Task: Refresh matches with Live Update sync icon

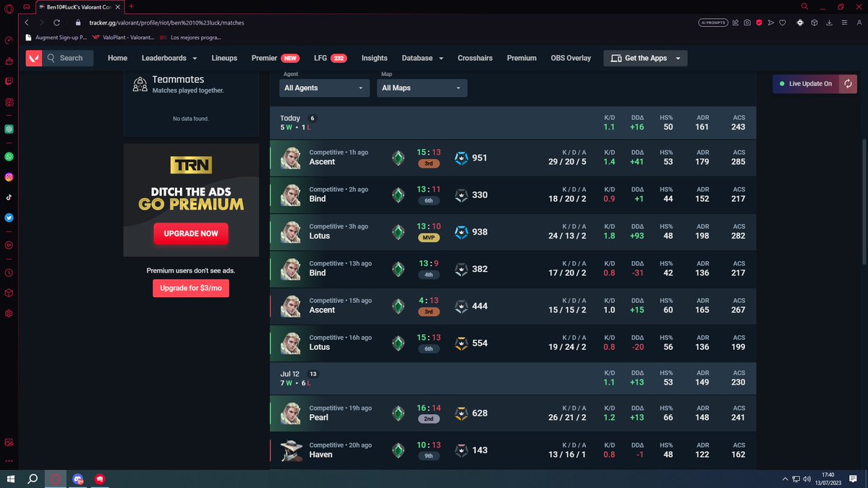Action: click(x=848, y=84)
